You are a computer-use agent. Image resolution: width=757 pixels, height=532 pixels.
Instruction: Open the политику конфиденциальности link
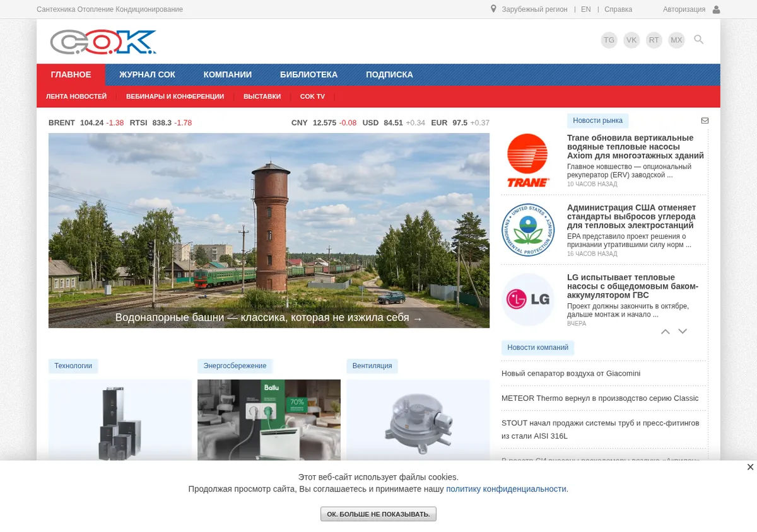[x=506, y=489]
